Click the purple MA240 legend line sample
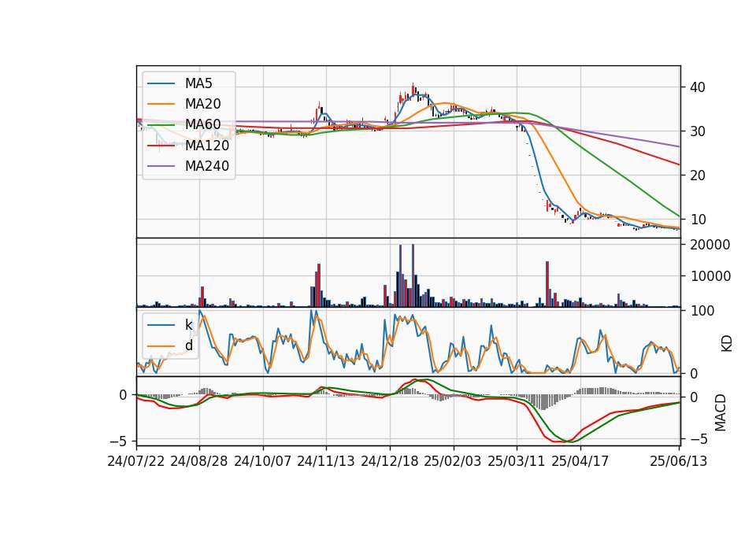The height and width of the screenshot is (543, 756). click(161, 166)
